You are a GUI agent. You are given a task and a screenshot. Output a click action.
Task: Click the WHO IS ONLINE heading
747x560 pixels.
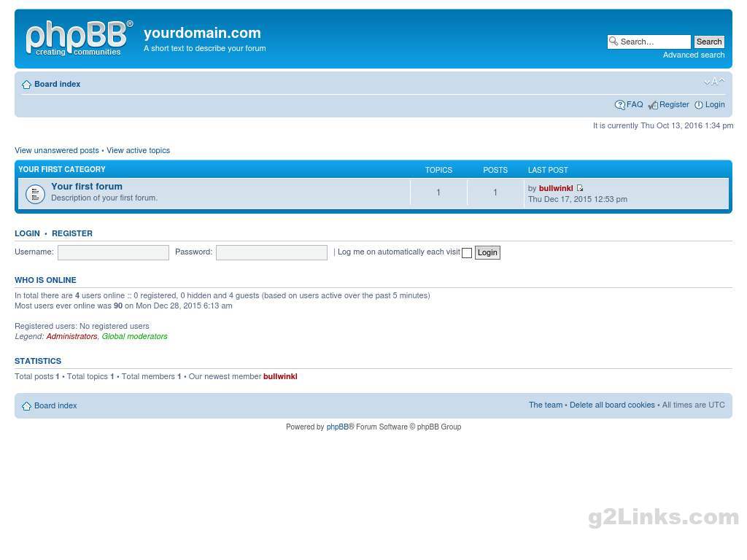[x=45, y=280]
